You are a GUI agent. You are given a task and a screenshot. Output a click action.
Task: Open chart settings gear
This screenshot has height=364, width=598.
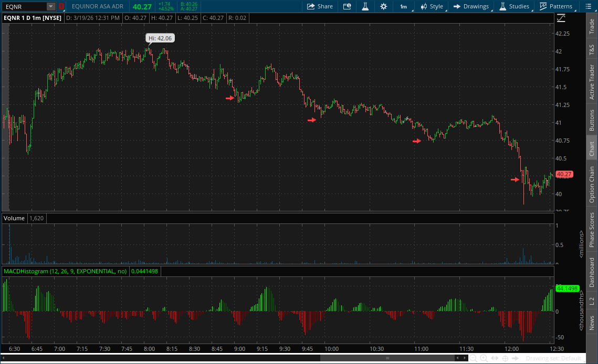click(383, 6)
